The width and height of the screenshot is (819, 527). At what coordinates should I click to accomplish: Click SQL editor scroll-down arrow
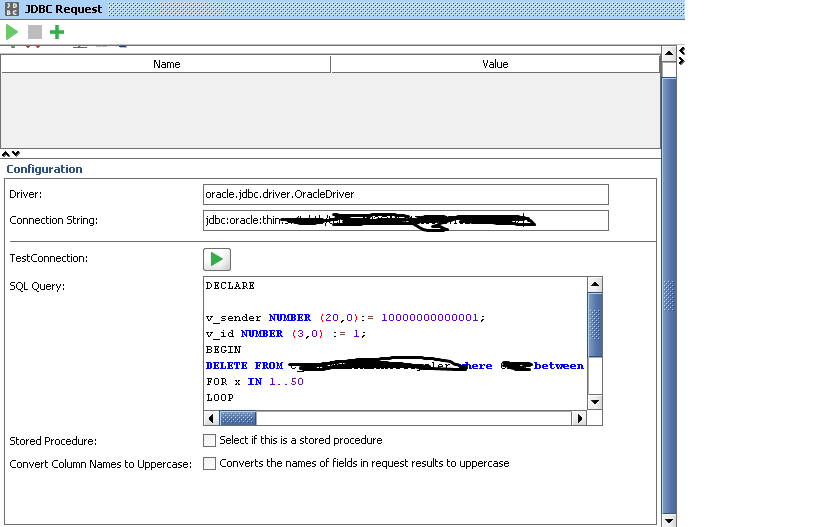point(595,402)
